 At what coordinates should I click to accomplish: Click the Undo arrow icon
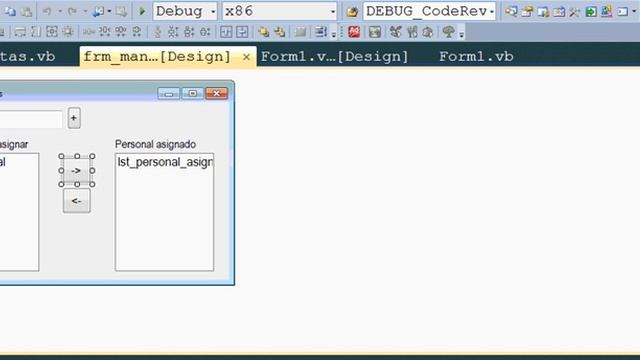47,11
